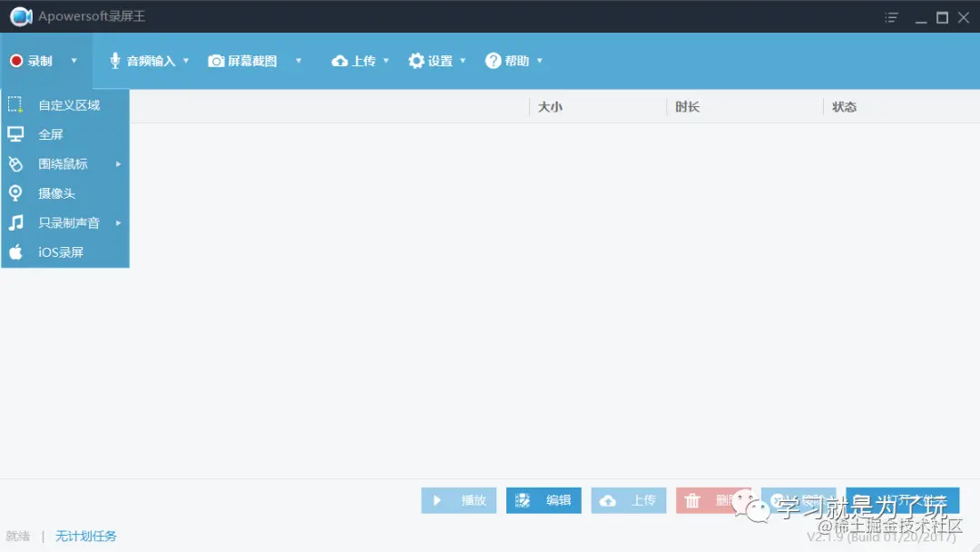The width and height of the screenshot is (980, 552).
Task: Click the 设置 toolbar label
Action: click(x=440, y=61)
